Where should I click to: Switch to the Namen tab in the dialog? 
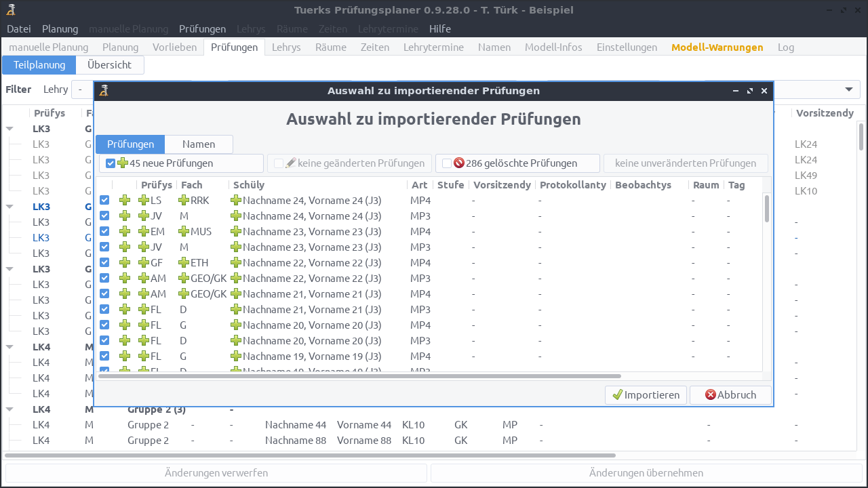coord(199,144)
